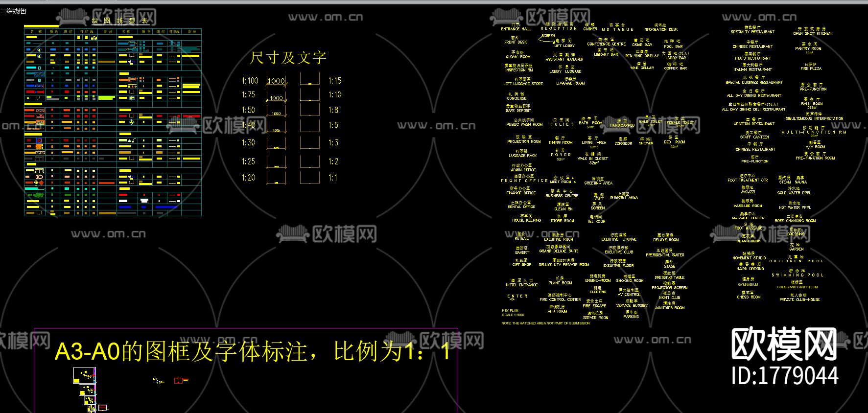Screen dimensions: 868x413
Task: Pick the NIGHT CLUB label
Action: 670,298
